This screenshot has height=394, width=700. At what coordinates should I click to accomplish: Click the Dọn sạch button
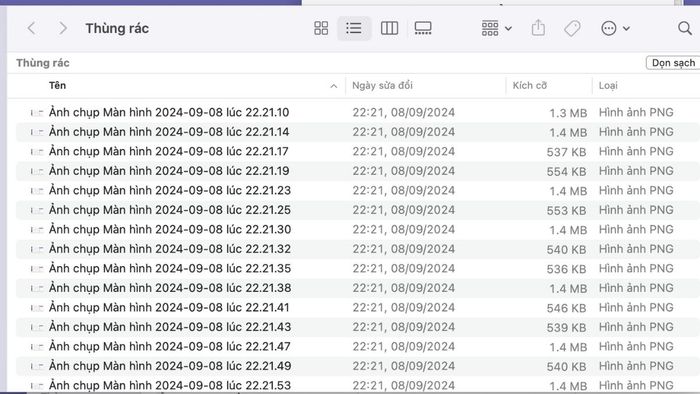pos(673,63)
